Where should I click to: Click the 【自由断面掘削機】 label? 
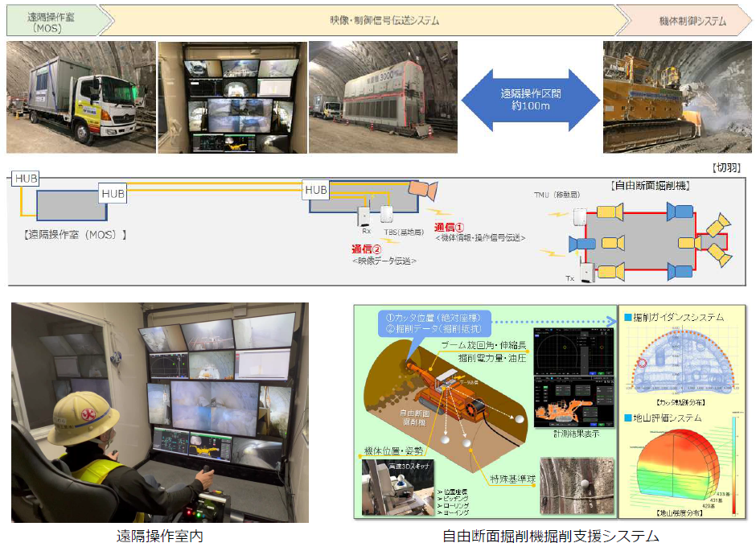[650, 185]
